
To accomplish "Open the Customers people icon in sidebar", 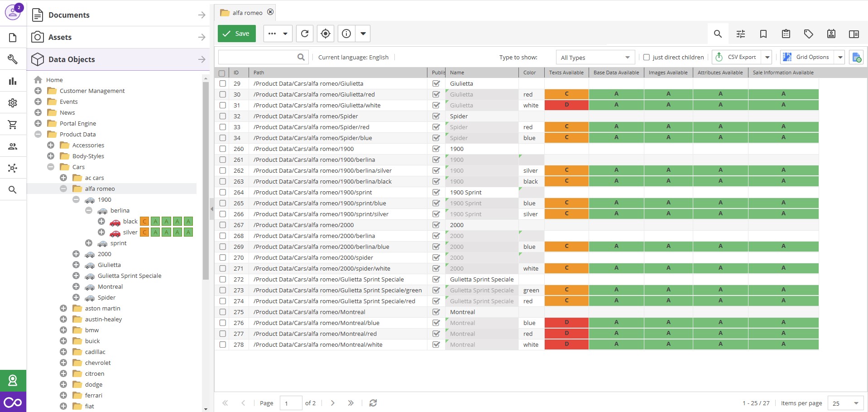I will pyautogui.click(x=13, y=146).
